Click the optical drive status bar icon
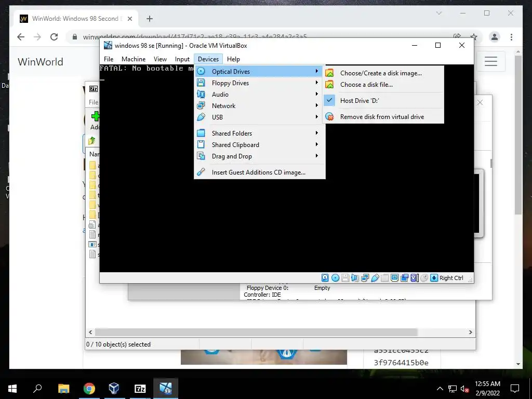The height and width of the screenshot is (399, 532). click(335, 278)
